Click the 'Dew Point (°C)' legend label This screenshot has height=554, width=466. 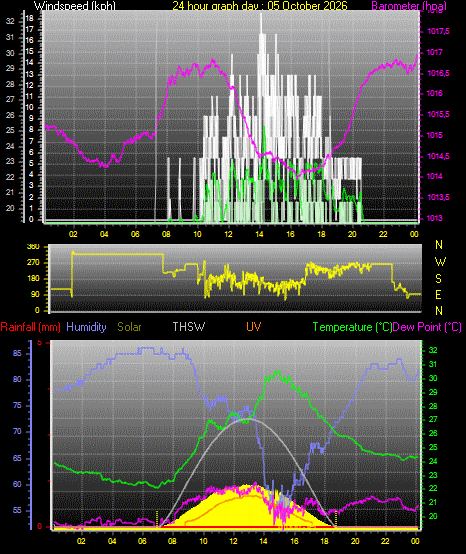coord(427,327)
